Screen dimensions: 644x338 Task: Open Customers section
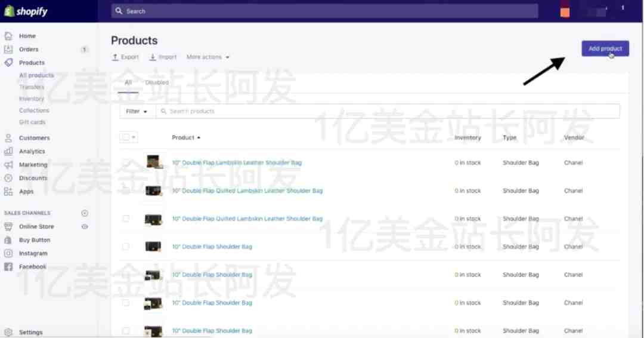(x=34, y=138)
